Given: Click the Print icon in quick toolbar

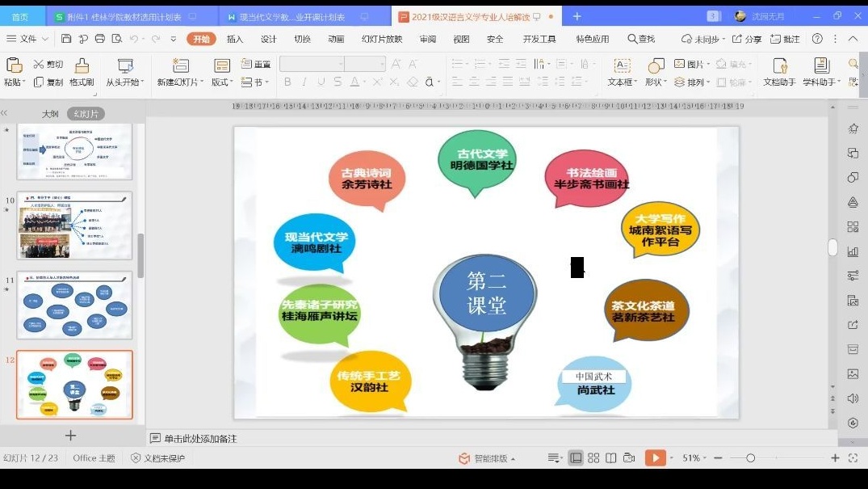Looking at the screenshot, I should 99,39.
